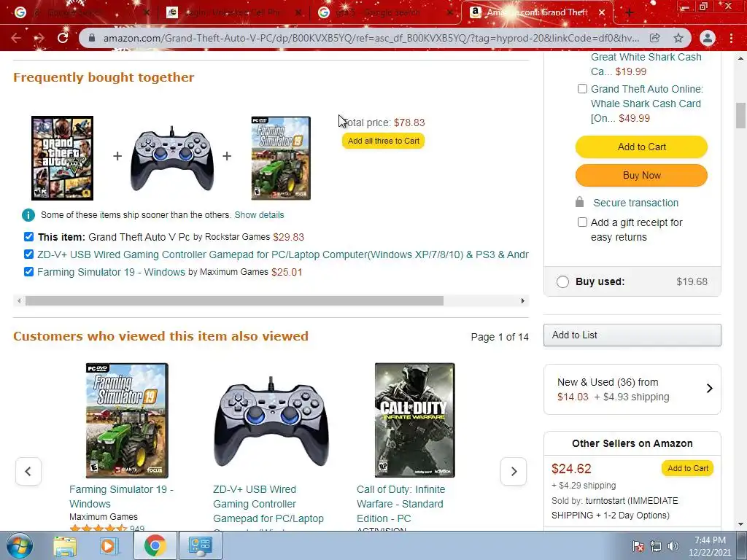This screenshot has width=747, height=560.
Task: Open gamepad image in frequently bought together
Action: (172, 158)
